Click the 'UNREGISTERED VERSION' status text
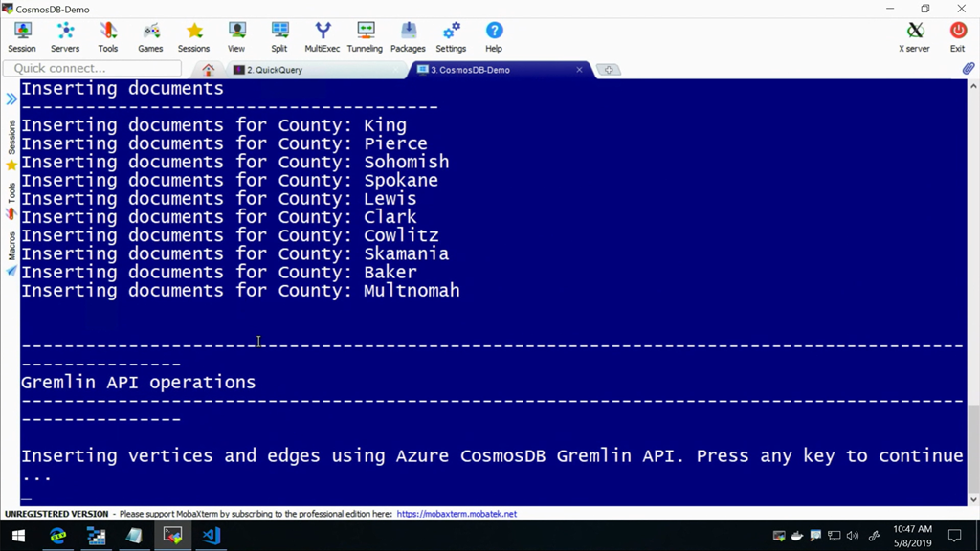 56,514
